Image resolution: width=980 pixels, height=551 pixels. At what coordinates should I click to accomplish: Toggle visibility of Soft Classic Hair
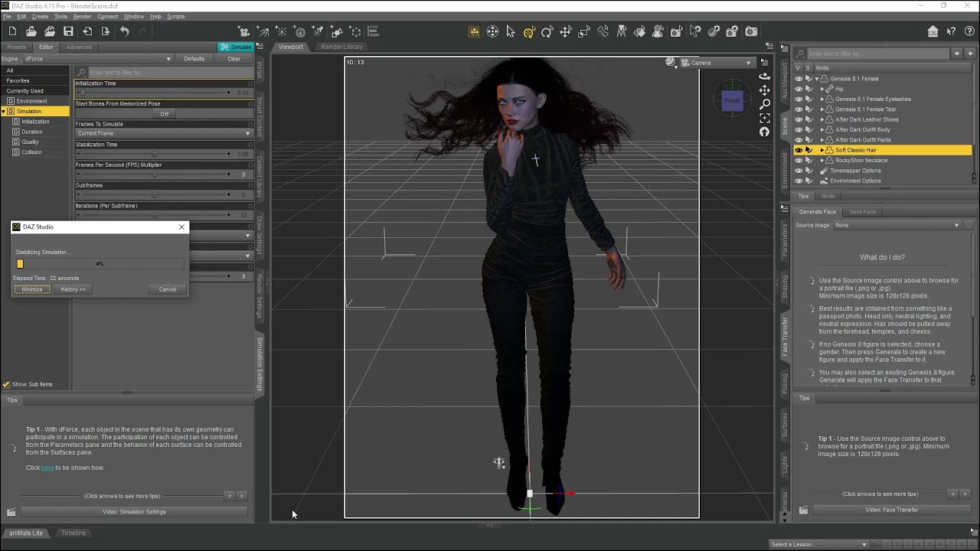(799, 150)
